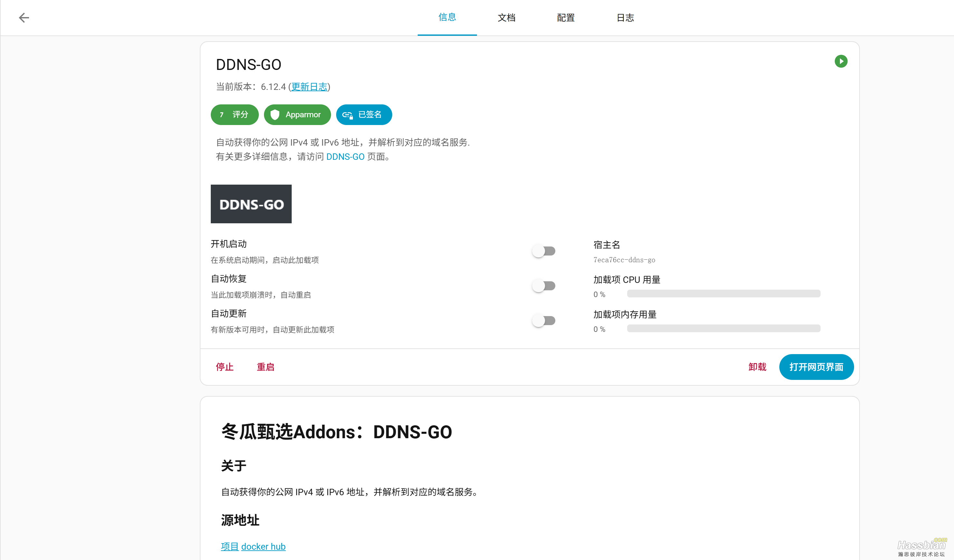The height and width of the screenshot is (560, 954).
Task: Click the Apparmor shield badge
Action: 297,115
